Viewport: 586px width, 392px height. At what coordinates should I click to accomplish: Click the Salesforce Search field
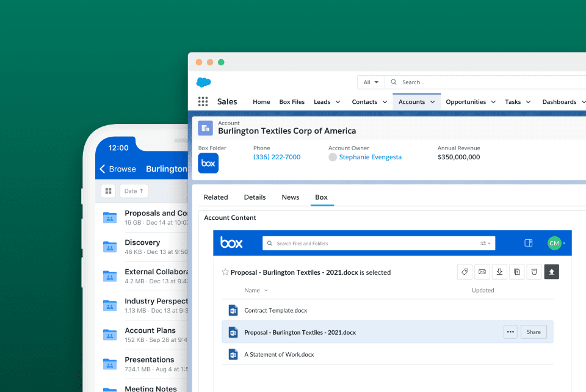(486, 82)
